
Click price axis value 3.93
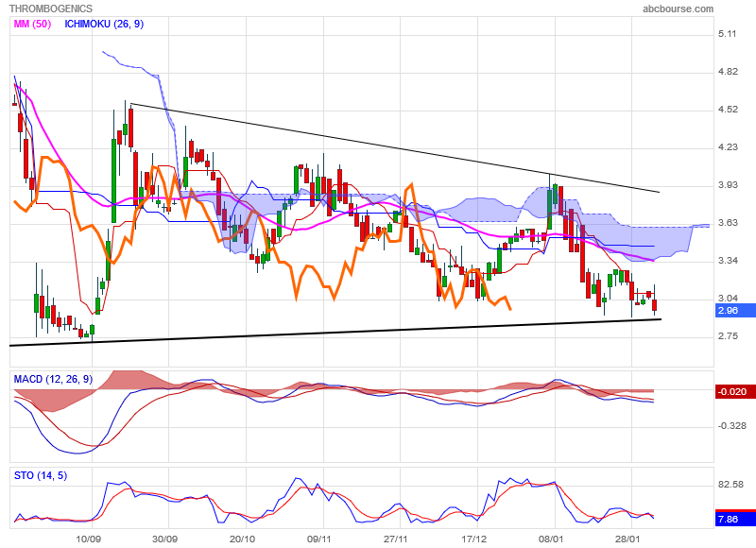tap(728, 185)
